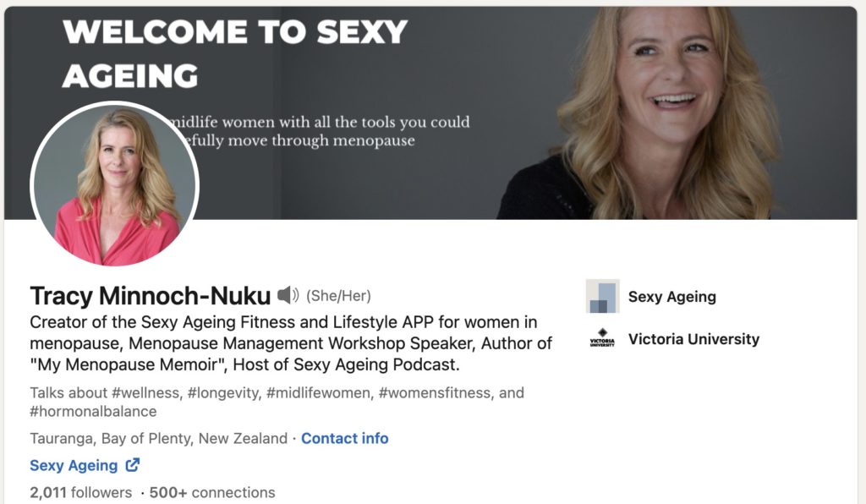The image size is (866, 504).
Task: Select Sexy Ageing company name on the right
Action: pyautogui.click(x=671, y=297)
